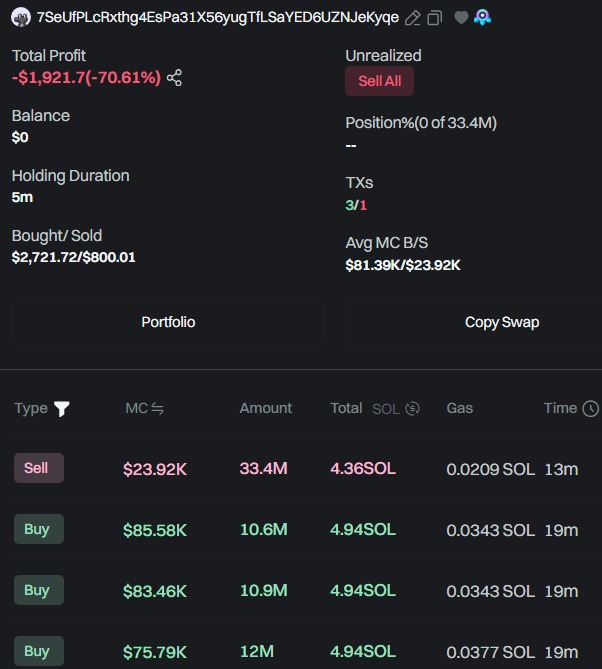
Task: Click the 4.36SOL total value
Action: (x=363, y=468)
